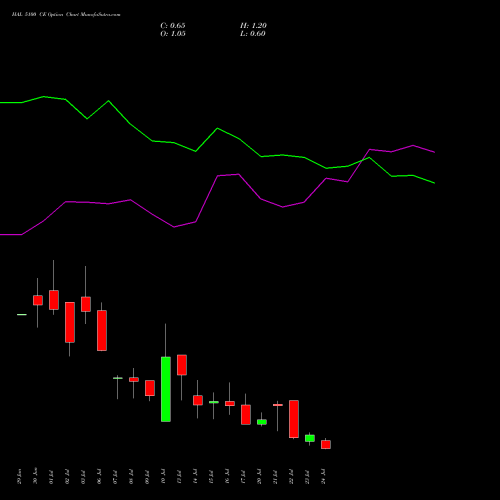The height and width of the screenshot is (500, 500).
Task: Select the 08 Jul date label
Action: pyautogui.click(x=131, y=477)
